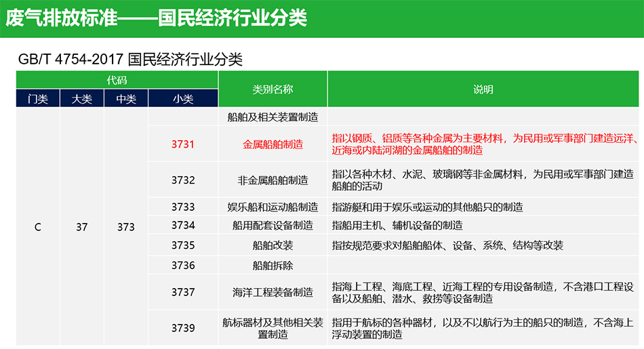644x349 pixels.
Task: Click the description beginning 指以各种木材
Action: (x=483, y=180)
